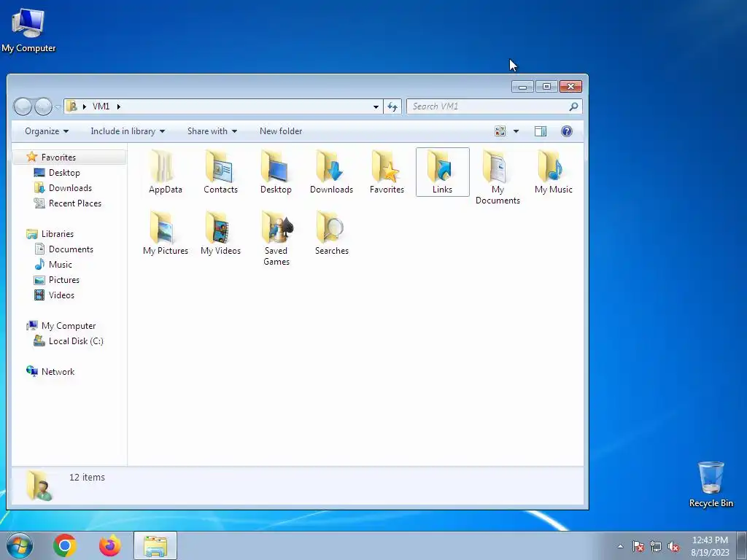Expand the arrow after VM1 in address bar
Screen dimensions: 747x560
pos(119,106)
